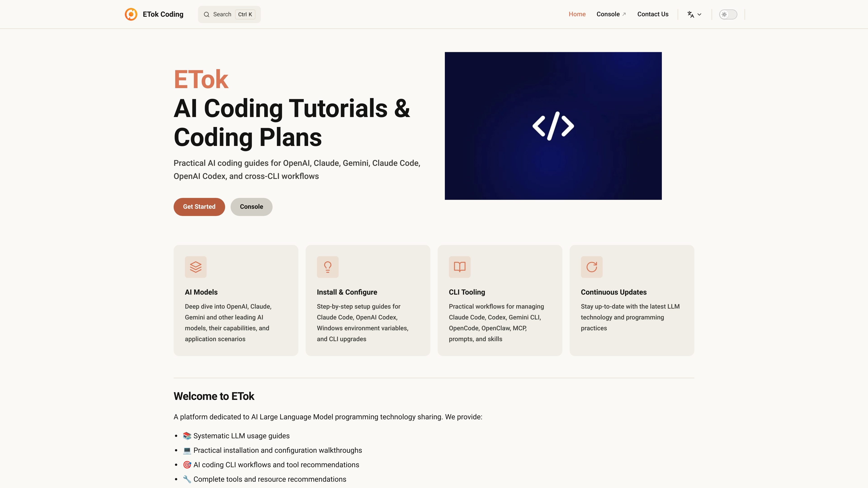This screenshot has width=868, height=488.
Task: Click the stacked layers icon in AI Models card
Action: 196,267
